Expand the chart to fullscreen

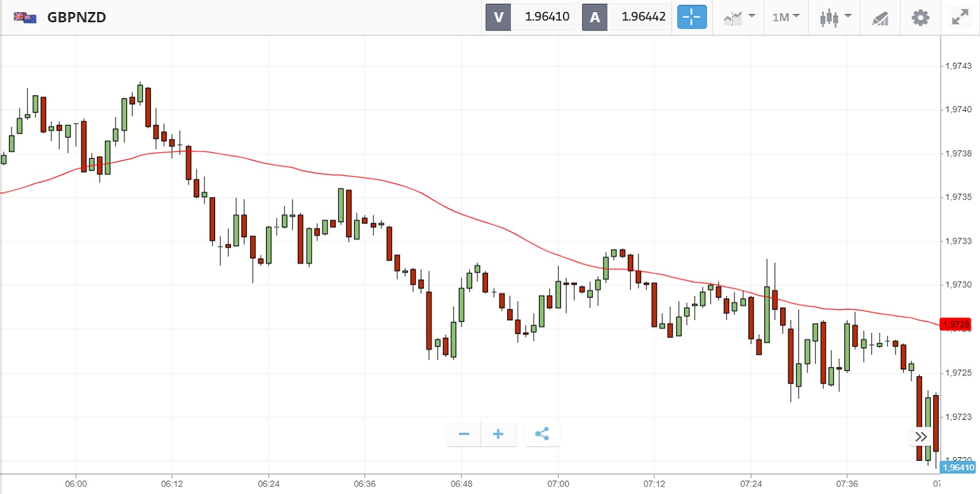[960, 17]
